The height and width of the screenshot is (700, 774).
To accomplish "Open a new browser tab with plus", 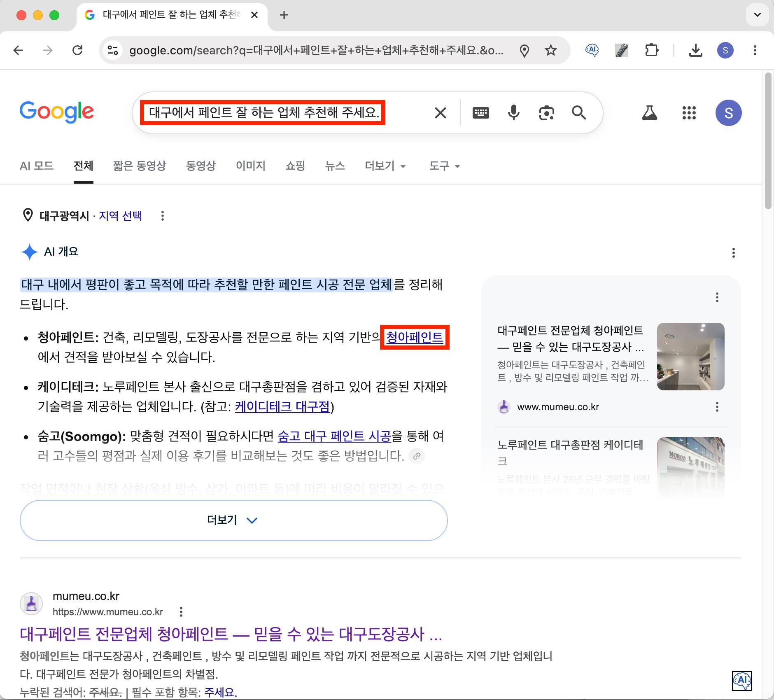I will (x=284, y=15).
